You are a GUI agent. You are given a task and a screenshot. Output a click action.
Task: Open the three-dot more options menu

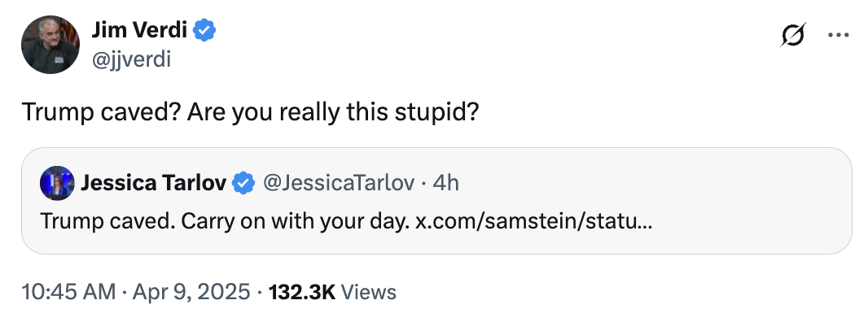tap(838, 35)
